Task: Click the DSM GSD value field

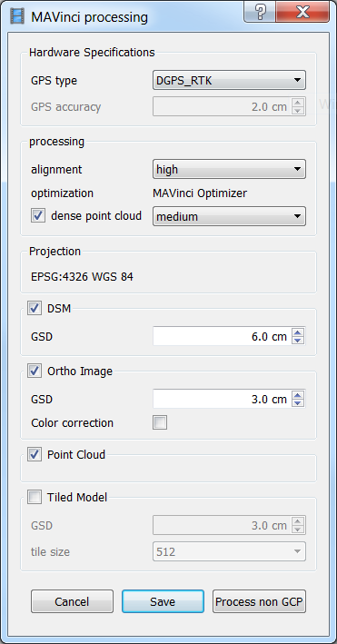Action: 222,337
